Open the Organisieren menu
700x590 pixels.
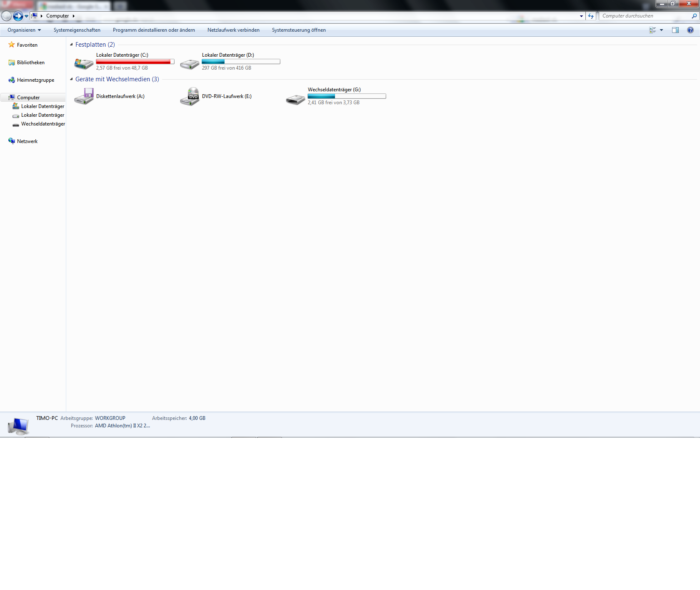point(24,30)
